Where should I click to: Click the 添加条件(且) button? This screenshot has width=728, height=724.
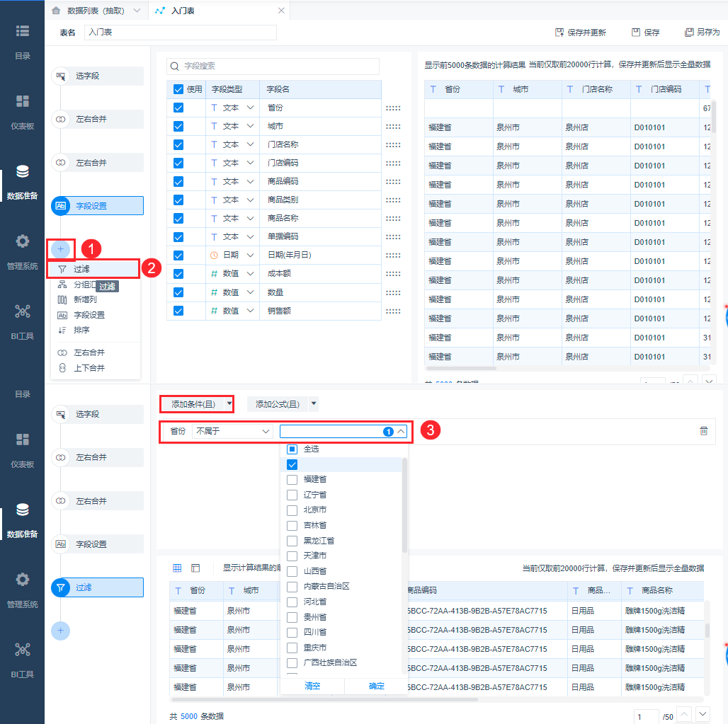coord(193,404)
